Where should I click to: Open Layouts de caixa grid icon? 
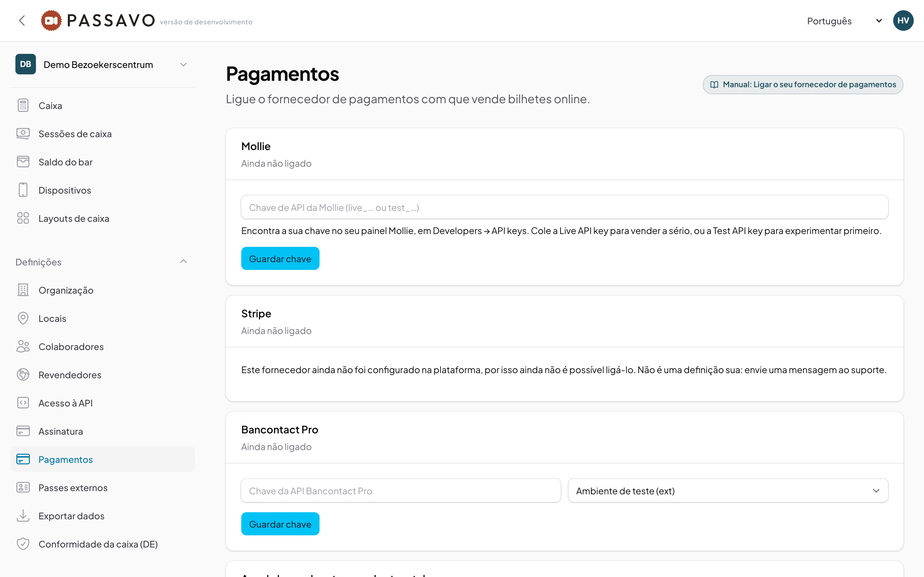(23, 218)
